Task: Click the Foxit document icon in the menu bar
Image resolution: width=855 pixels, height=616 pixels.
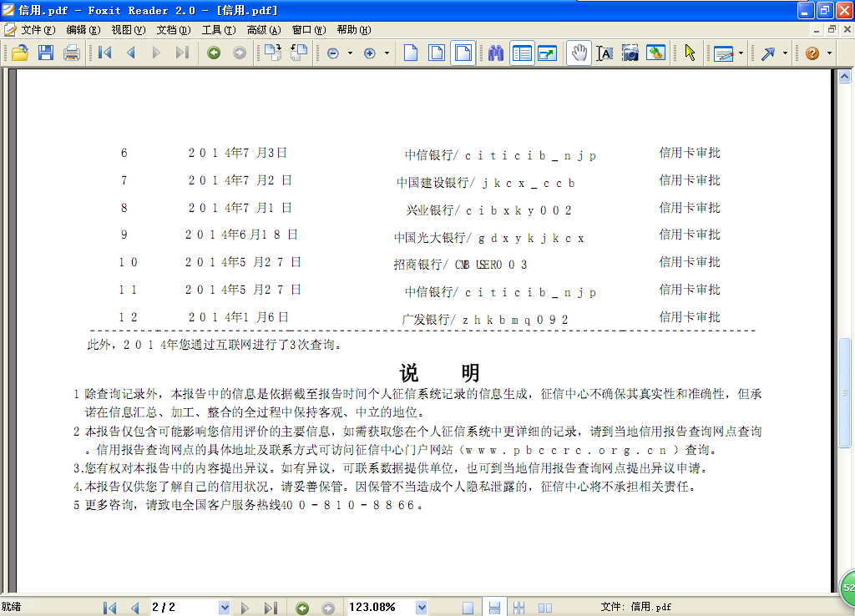Action: click(10, 29)
